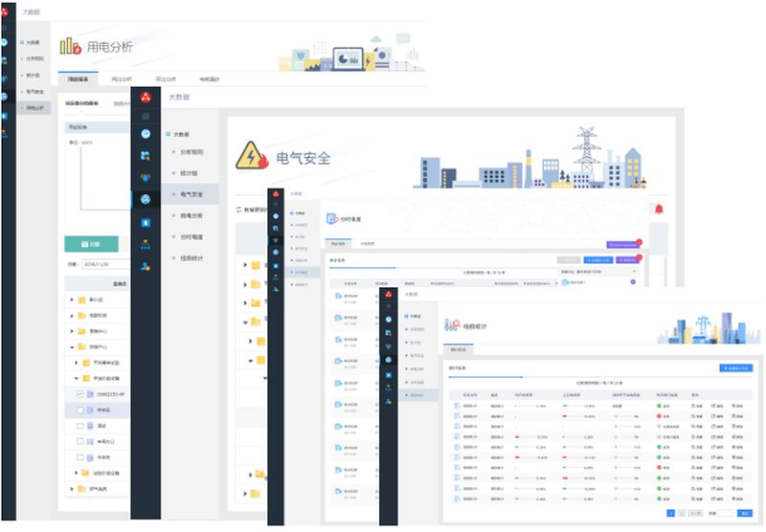Click the blue button atop 线损统计 task list
Screen dimensions: 766x532
pyautogui.click(x=735, y=367)
